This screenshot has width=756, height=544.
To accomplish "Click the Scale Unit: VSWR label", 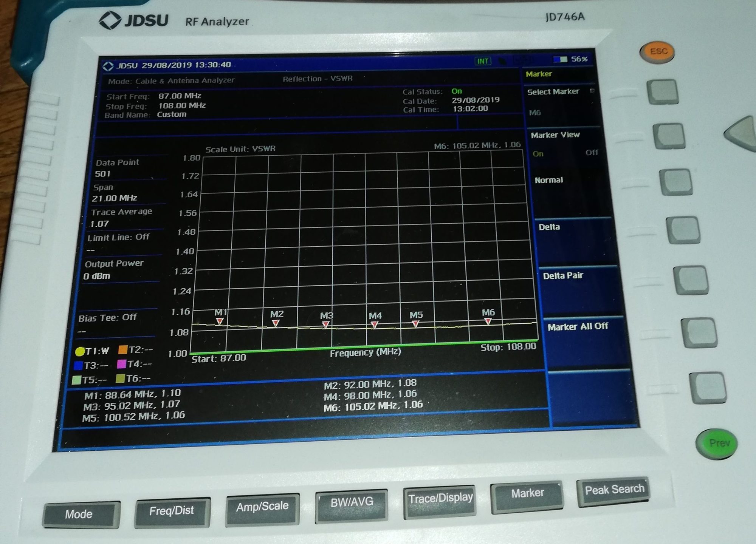I will point(240,149).
